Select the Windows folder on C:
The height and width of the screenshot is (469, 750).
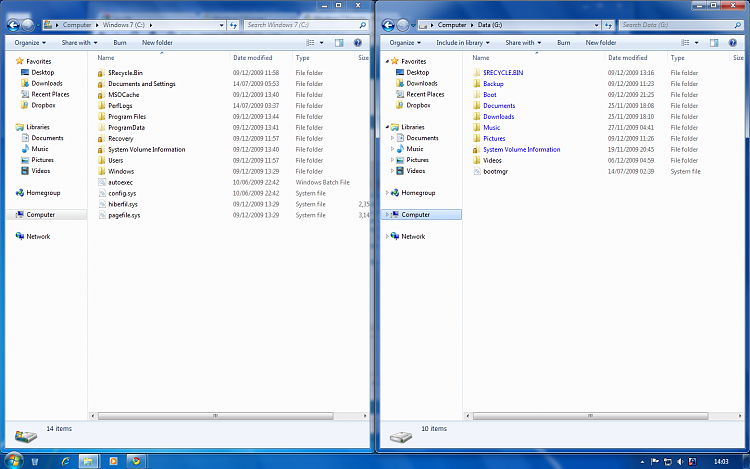[x=121, y=171]
